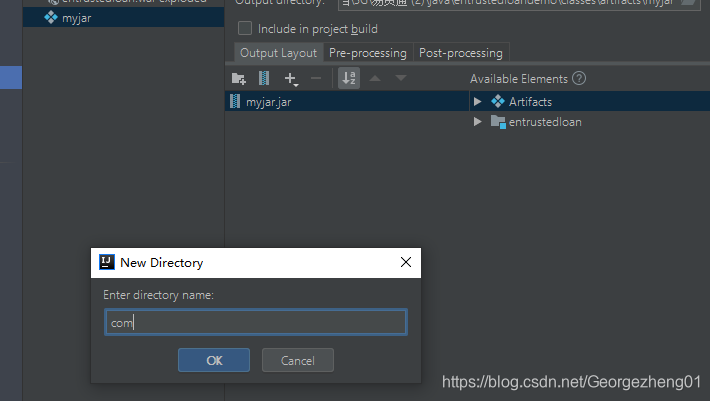Expand the entrustedloan module node

477,122
